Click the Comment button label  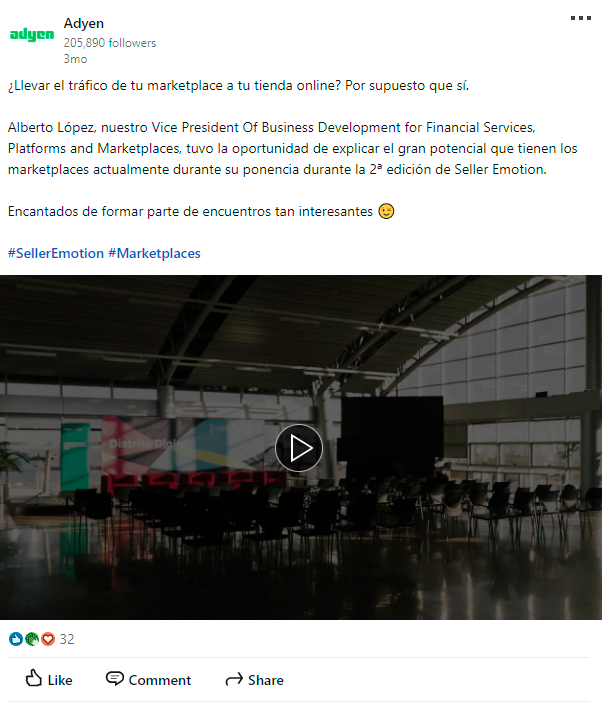coord(160,680)
